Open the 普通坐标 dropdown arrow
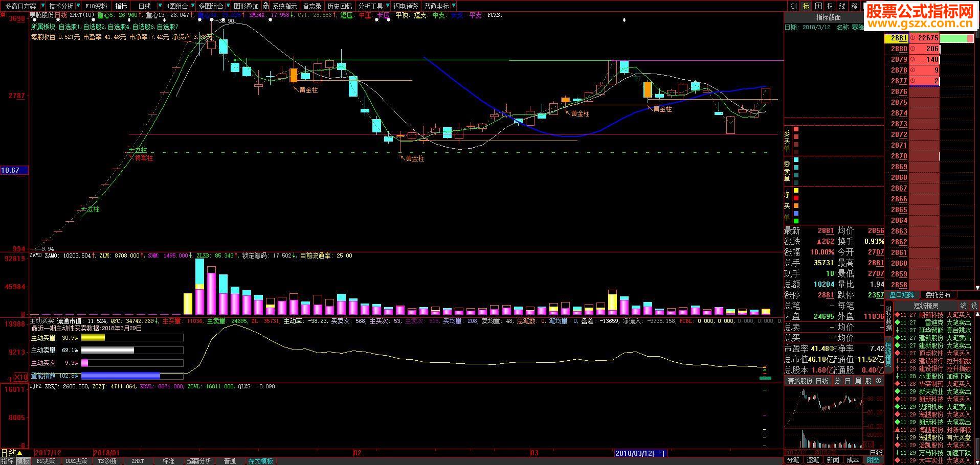Viewport: 980px width, 465px height. point(453,6)
